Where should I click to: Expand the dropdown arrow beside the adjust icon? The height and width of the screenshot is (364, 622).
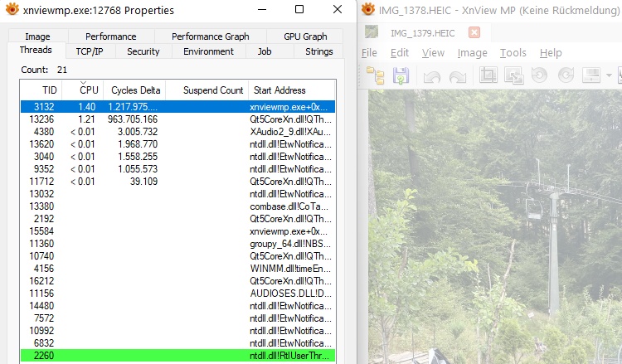[609, 75]
